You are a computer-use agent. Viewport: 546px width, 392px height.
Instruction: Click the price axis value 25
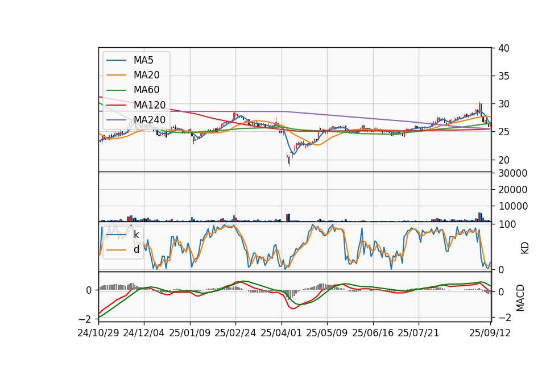click(504, 132)
